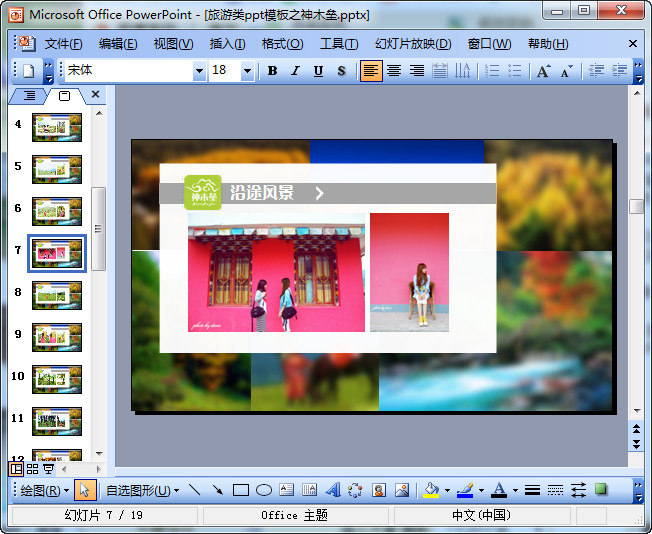Increase indent level
Viewport: 652px width, 534px height.
tap(619, 71)
